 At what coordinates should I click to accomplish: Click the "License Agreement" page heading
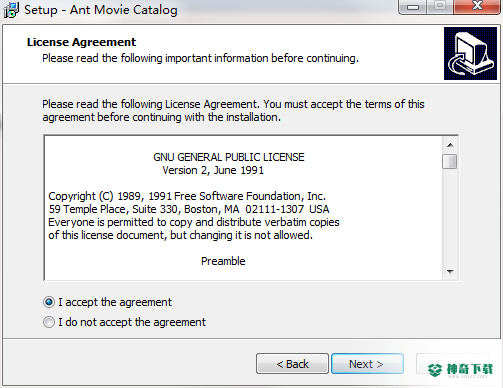(81, 42)
